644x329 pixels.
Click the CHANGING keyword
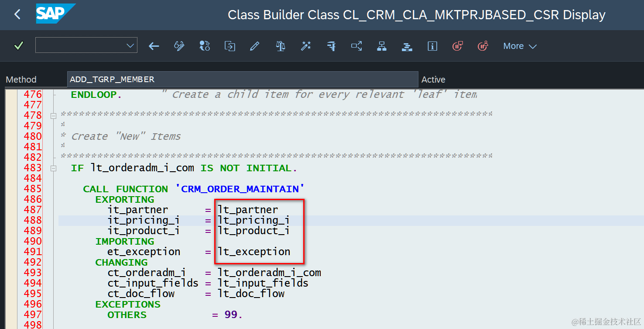point(121,263)
